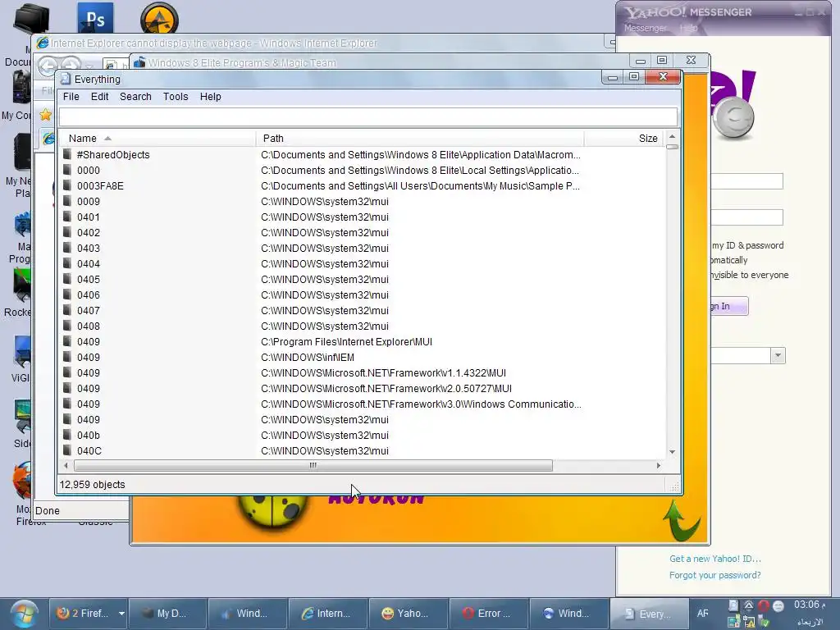Click the Everything app icon in its title bar

(66, 80)
